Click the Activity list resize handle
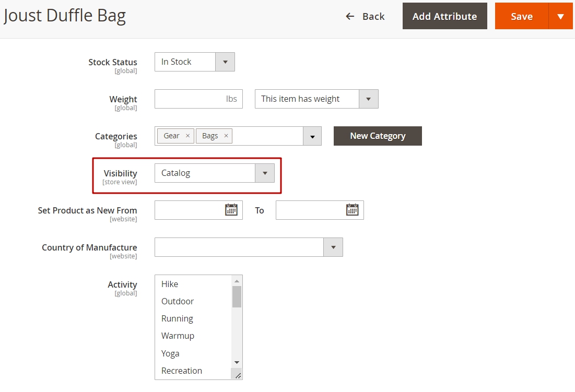The image size is (575, 392). tap(238, 375)
